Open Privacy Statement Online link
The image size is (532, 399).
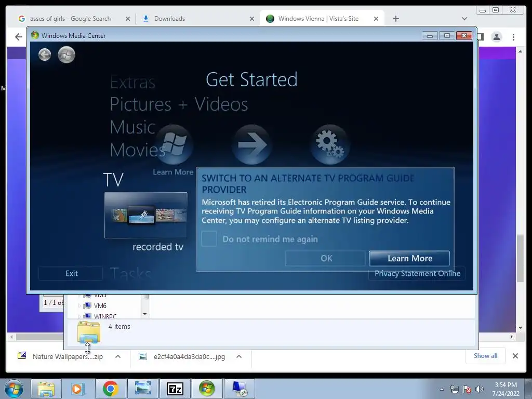[x=417, y=273]
